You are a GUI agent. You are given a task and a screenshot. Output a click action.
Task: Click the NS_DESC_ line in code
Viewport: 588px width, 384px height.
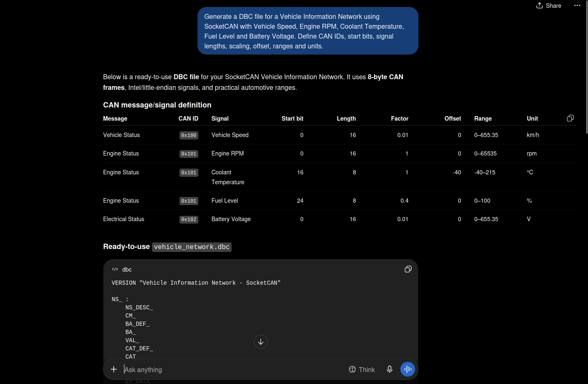[139, 307]
